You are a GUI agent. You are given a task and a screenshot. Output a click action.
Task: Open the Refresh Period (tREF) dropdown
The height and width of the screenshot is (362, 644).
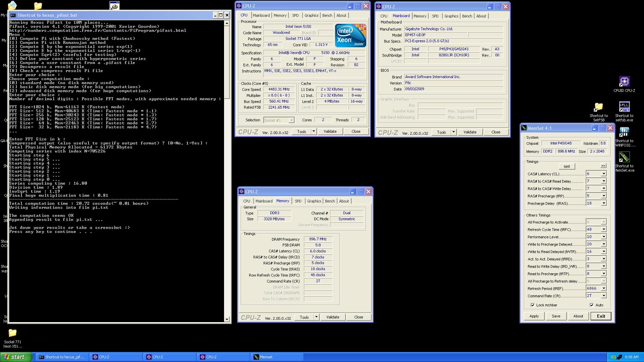(603, 288)
